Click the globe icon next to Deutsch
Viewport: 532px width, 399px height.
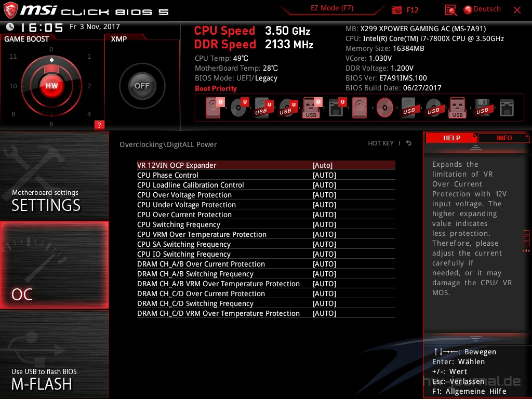pos(468,10)
